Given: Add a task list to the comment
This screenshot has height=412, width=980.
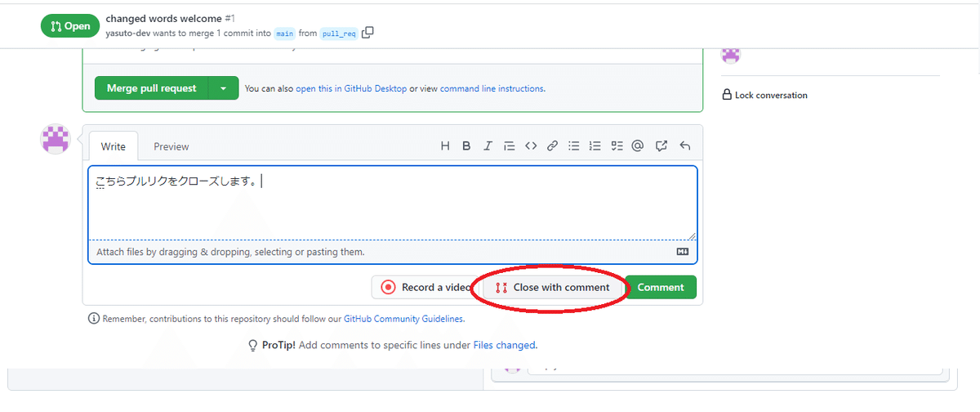Looking at the screenshot, I should pyautogui.click(x=617, y=146).
